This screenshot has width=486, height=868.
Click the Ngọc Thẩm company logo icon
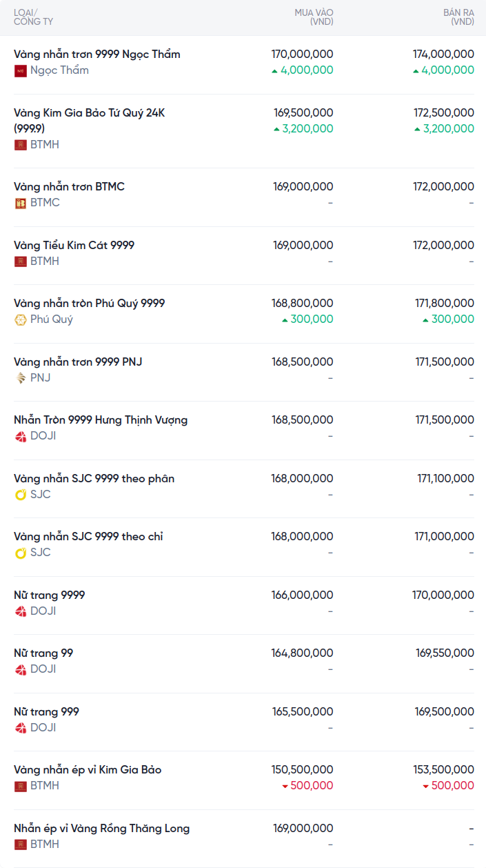click(21, 70)
